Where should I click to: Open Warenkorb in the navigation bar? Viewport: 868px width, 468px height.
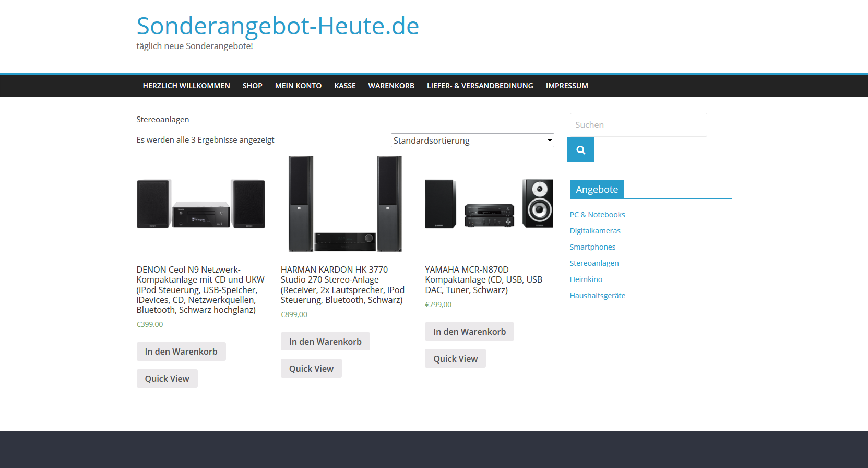pos(391,86)
